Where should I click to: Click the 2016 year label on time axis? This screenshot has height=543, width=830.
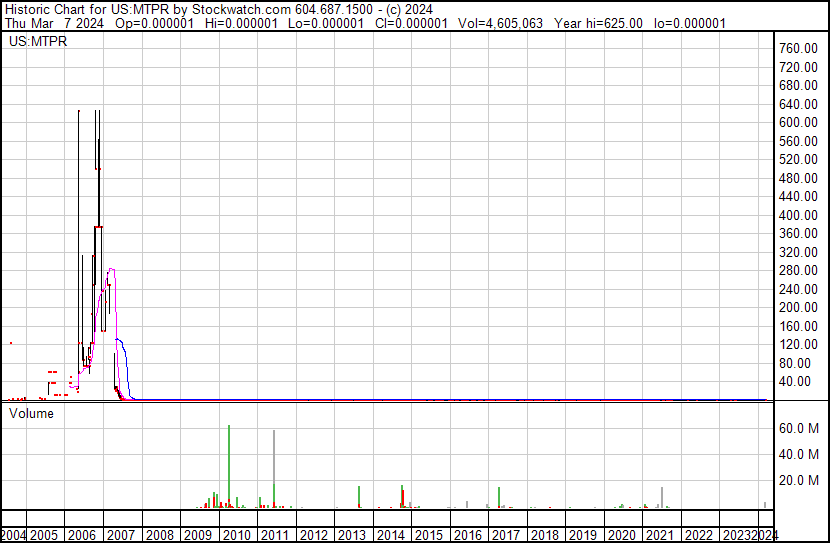click(x=467, y=535)
